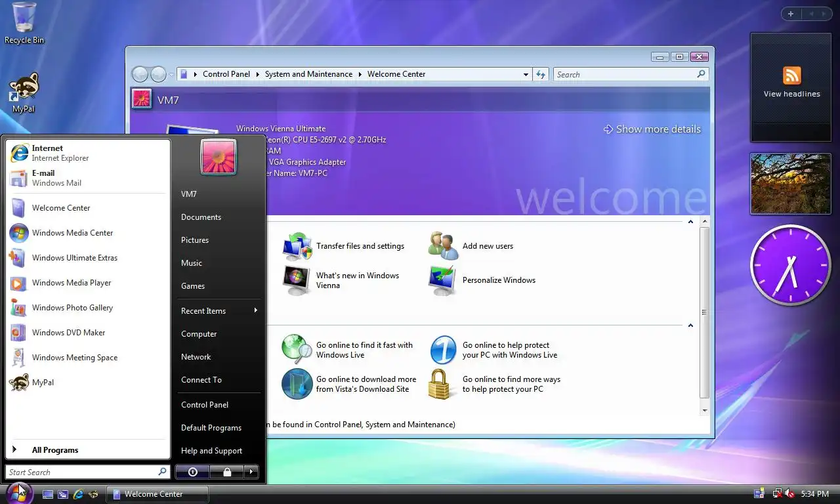Open Personalize Windows item

(482, 280)
